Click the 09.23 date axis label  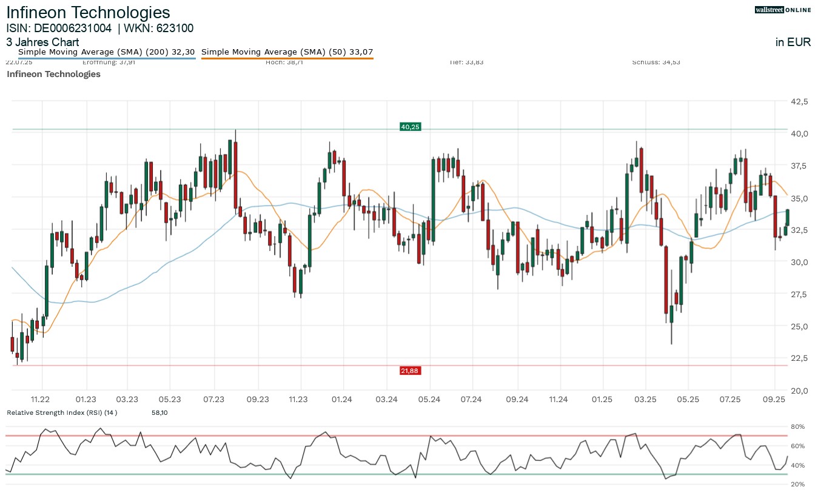[x=258, y=399]
